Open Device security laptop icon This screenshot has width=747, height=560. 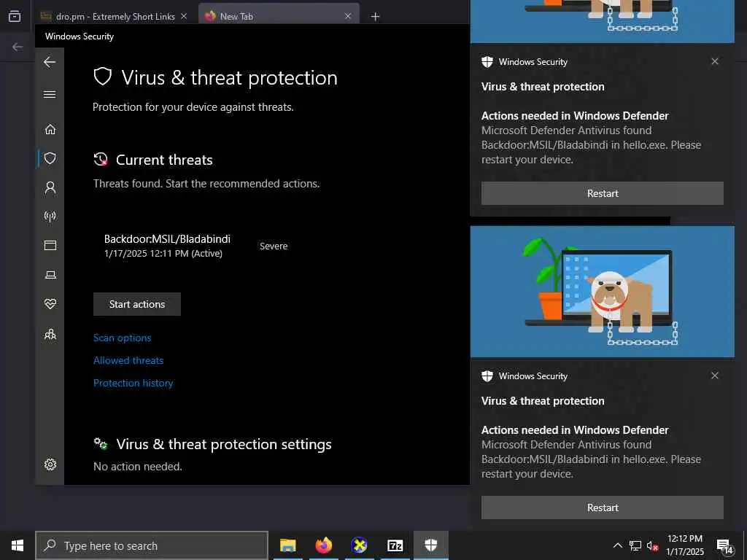(x=50, y=275)
